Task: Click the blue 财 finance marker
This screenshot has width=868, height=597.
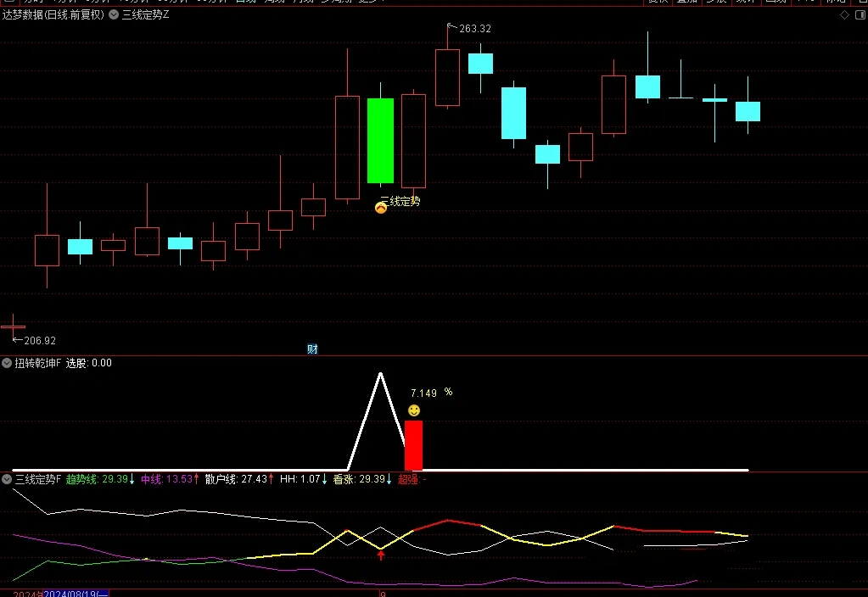Action: (312, 349)
